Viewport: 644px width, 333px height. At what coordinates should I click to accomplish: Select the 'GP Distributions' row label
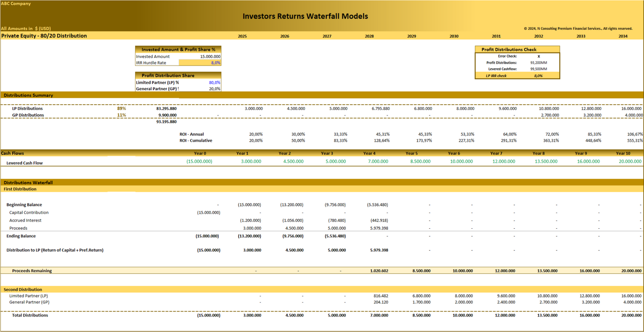[28, 115]
